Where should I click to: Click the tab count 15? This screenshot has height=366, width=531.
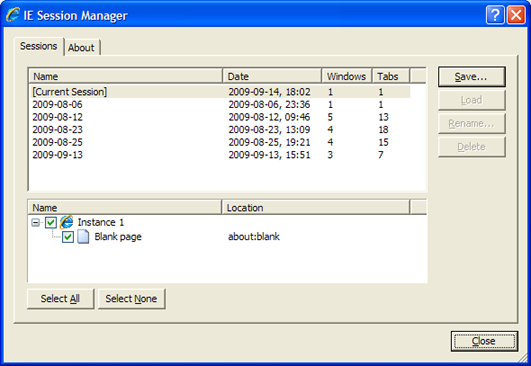pyautogui.click(x=383, y=142)
